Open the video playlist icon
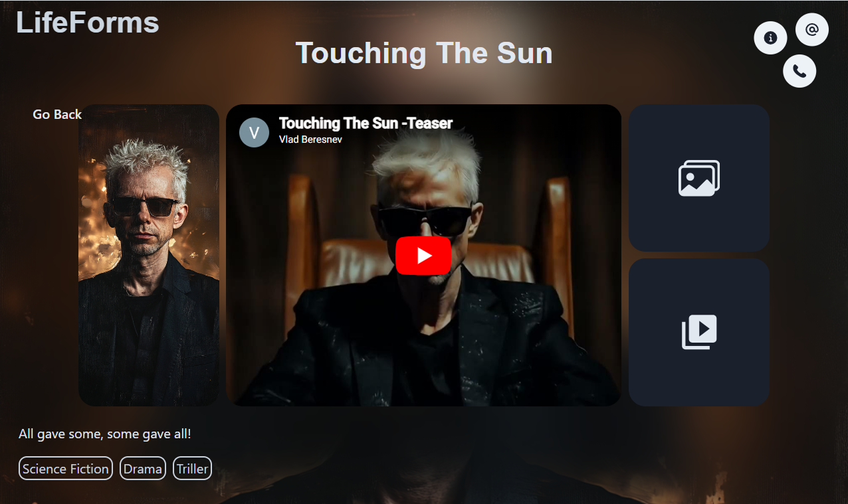 [699, 332]
